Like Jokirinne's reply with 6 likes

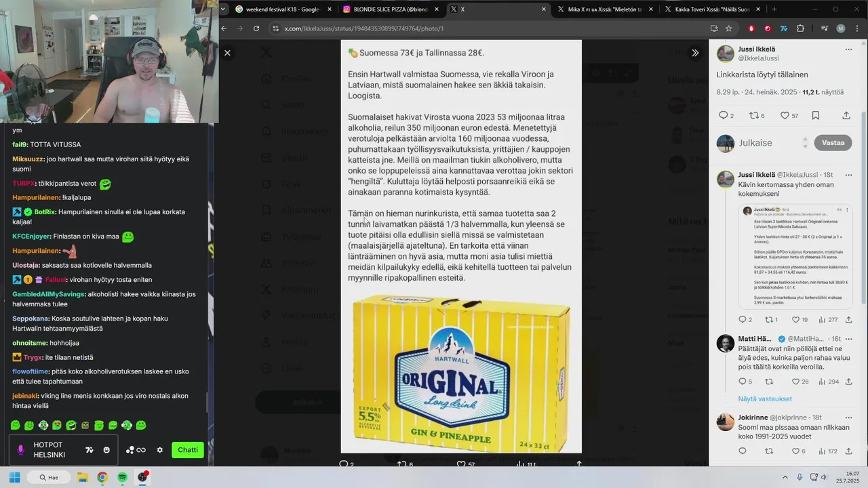[799, 451]
